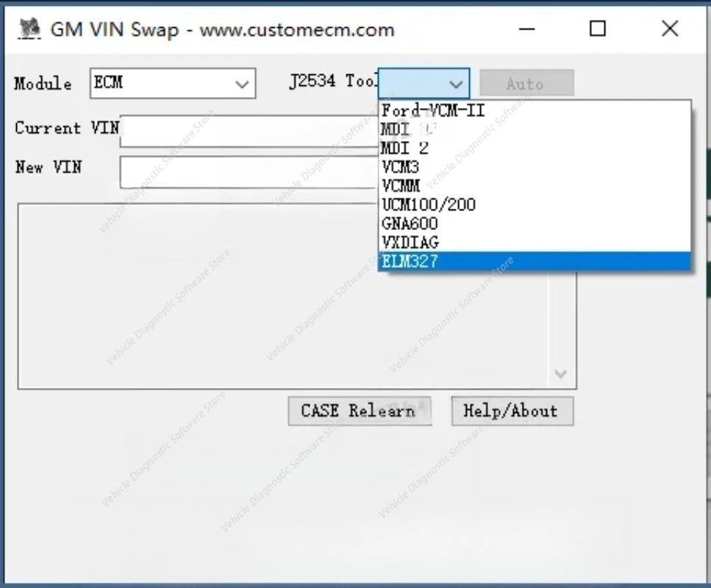Minimize the GM VIN Swap window

pyautogui.click(x=527, y=29)
